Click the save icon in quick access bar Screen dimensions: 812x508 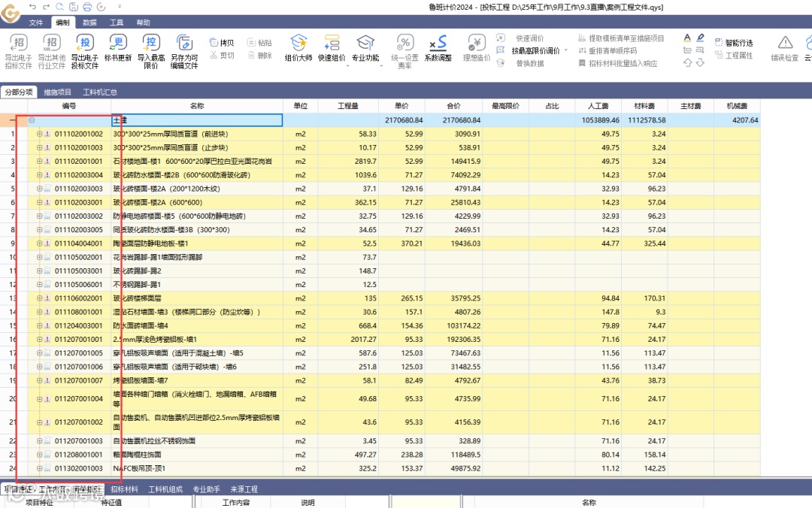pos(74,7)
